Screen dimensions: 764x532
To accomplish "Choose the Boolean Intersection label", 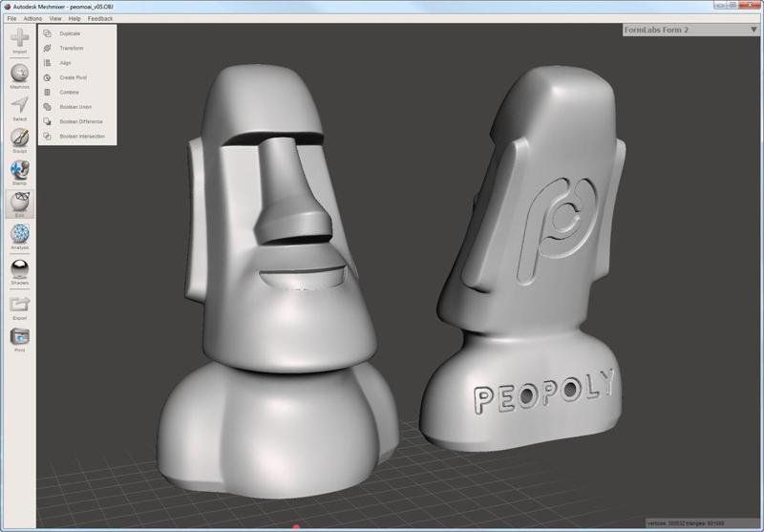I will tap(82, 137).
